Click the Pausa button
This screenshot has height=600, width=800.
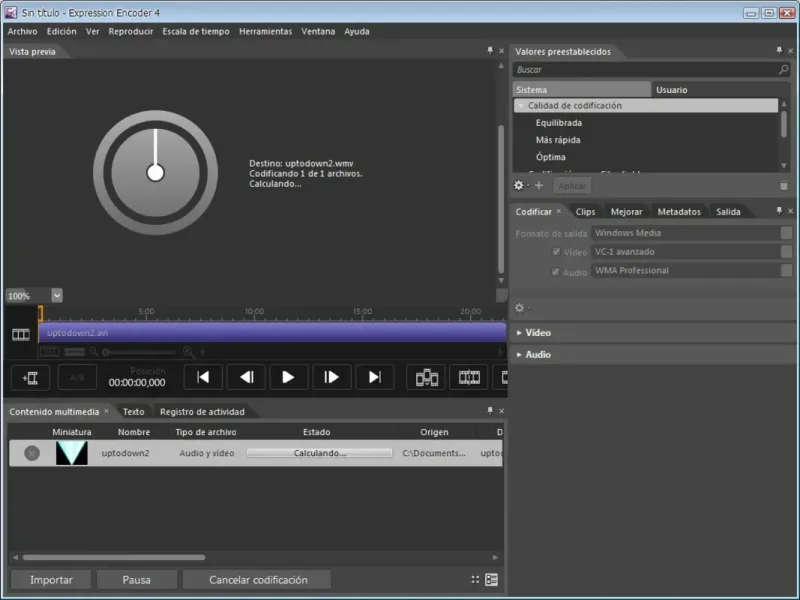[x=136, y=580]
